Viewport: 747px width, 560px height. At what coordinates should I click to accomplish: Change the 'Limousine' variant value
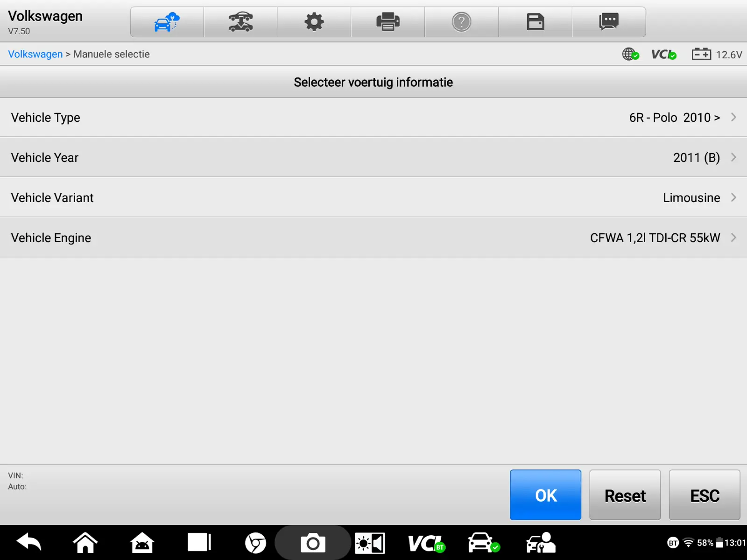(x=691, y=198)
